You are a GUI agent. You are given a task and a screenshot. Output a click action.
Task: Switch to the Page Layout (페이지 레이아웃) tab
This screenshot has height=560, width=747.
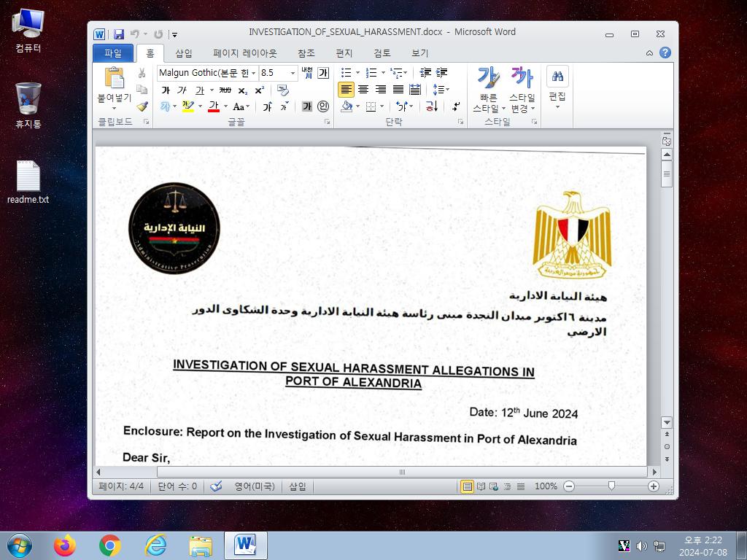pyautogui.click(x=245, y=52)
